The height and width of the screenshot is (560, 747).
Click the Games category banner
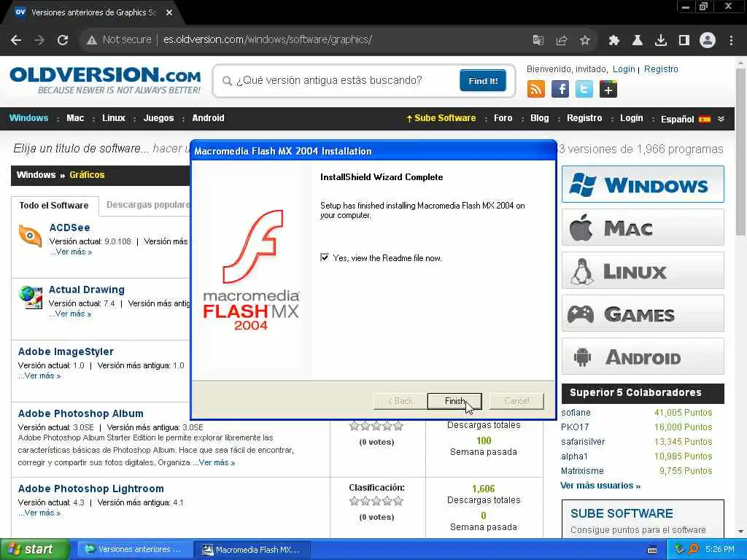point(643,314)
